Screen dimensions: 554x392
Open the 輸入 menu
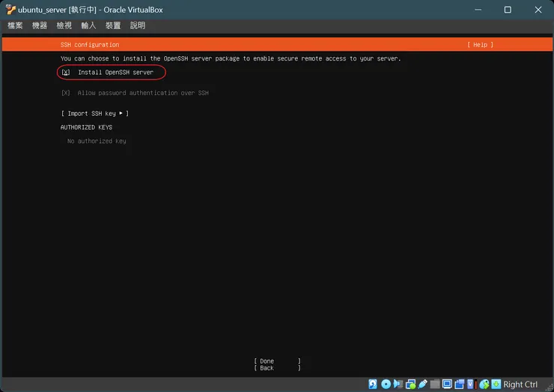(88, 25)
